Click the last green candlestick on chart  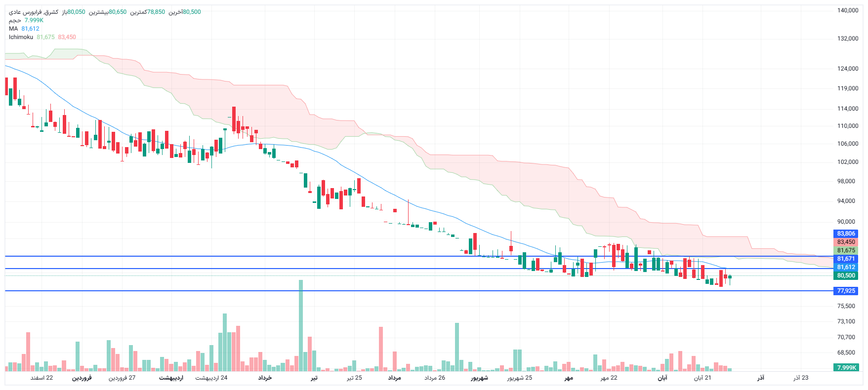coord(730,277)
